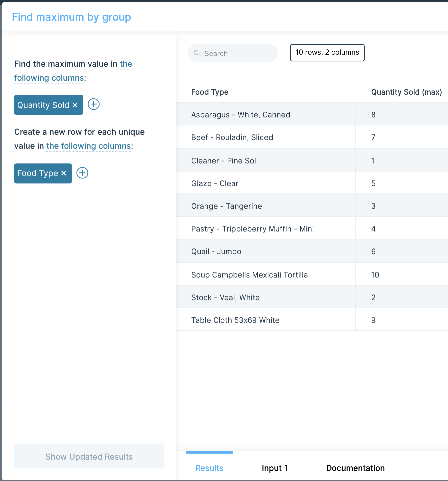The image size is (448, 481).
Task: Open the Results tab
Action: pos(209,468)
